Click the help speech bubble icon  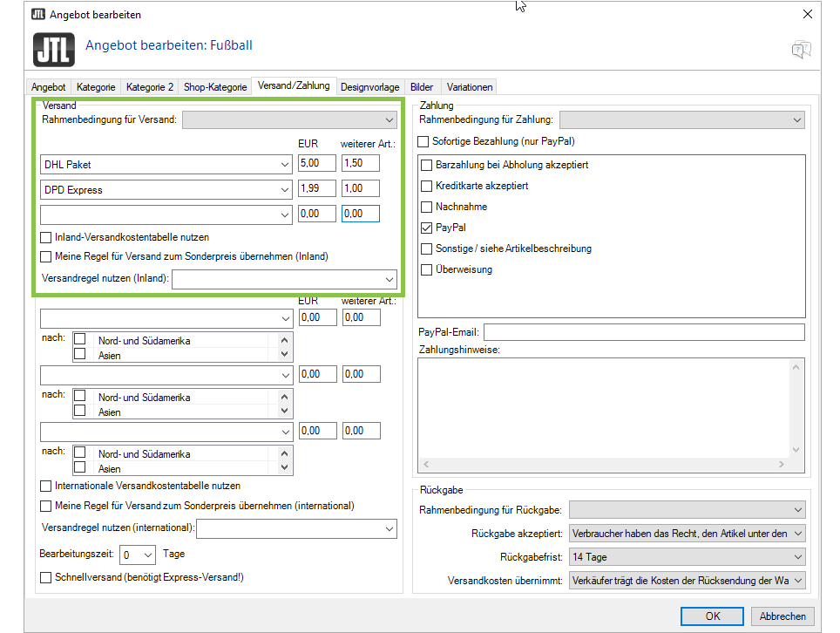coord(801,50)
